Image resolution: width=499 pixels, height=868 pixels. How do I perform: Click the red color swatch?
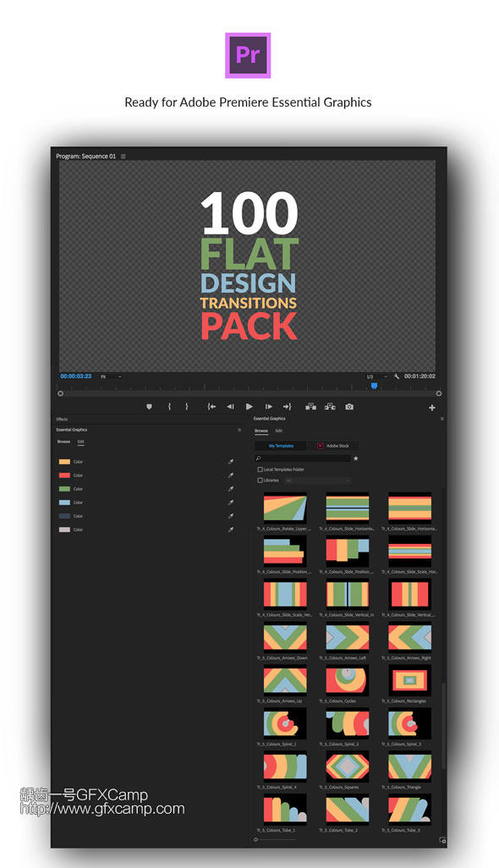coord(65,475)
